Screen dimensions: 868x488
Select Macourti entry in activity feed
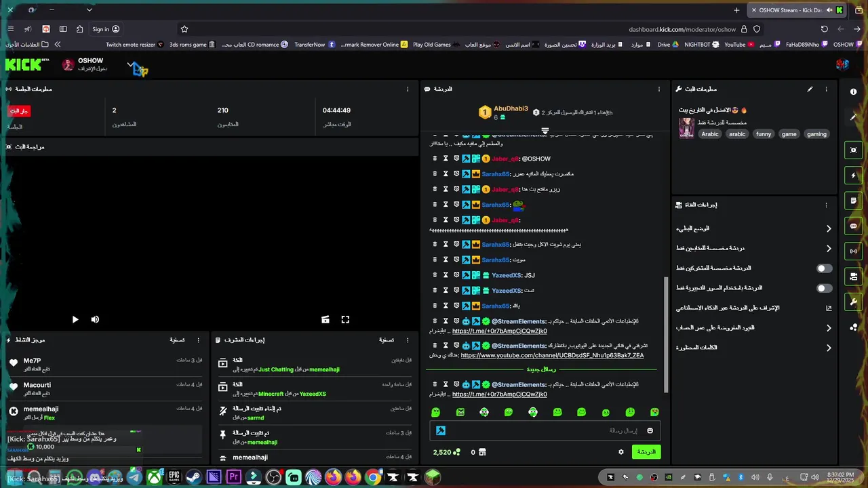(105, 388)
